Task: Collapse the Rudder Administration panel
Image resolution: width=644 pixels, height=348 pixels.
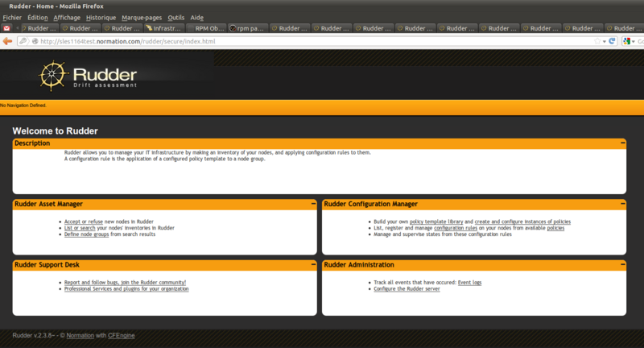Action: (x=622, y=264)
